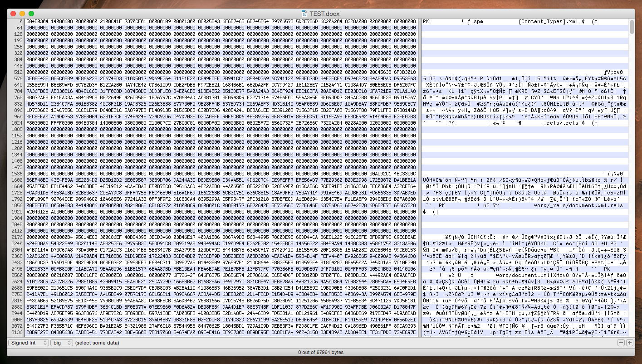Image resolution: width=642 pixels, height=364 pixels.
Task: Open the Signed Int type dropdown
Action: 28,343
